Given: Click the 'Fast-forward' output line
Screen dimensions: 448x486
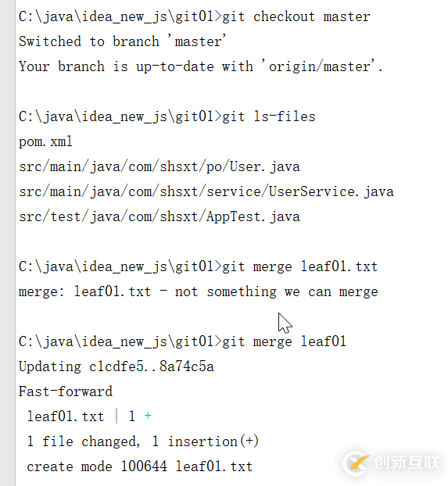Looking at the screenshot, I should [x=66, y=391].
